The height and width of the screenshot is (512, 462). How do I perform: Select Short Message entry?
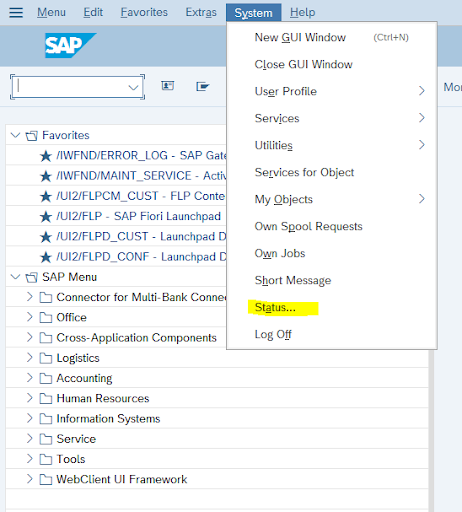332,280
